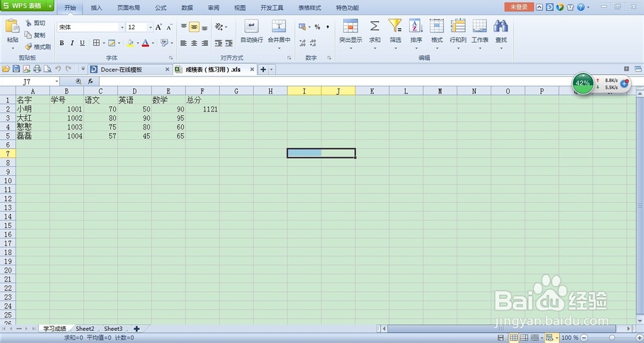Switch to Sheet3 worksheet
The width and height of the screenshot is (644, 343).
point(113,329)
